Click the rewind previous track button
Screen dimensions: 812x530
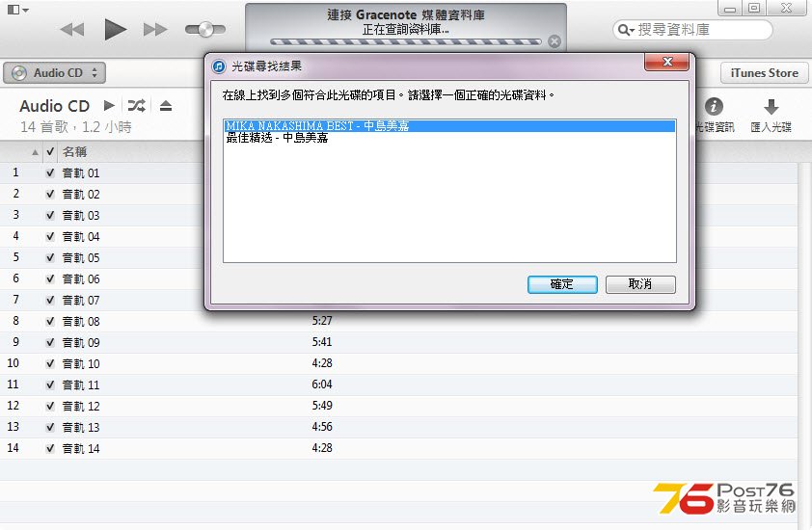(72, 30)
